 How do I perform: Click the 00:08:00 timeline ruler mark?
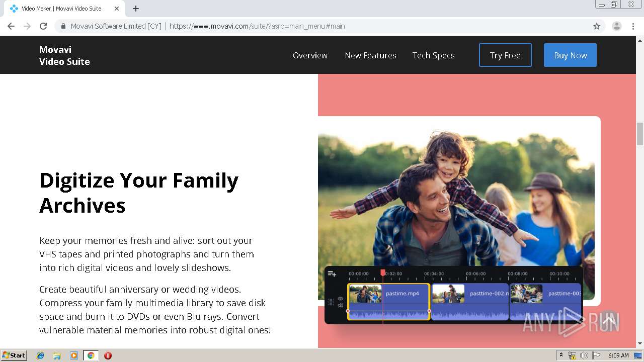pos(517,274)
